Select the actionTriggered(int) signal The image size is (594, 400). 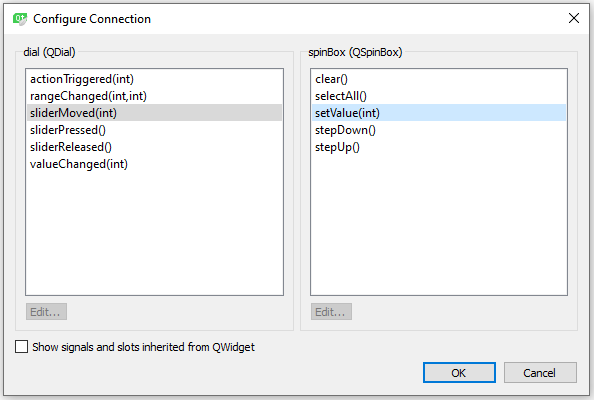pyautogui.click(x=154, y=79)
